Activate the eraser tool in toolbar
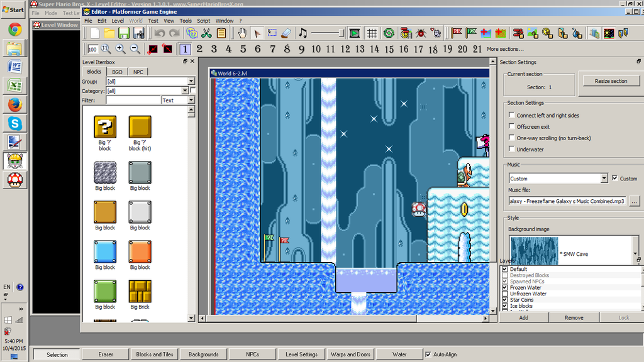Viewport: 644px width, 362px height. pos(286,33)
